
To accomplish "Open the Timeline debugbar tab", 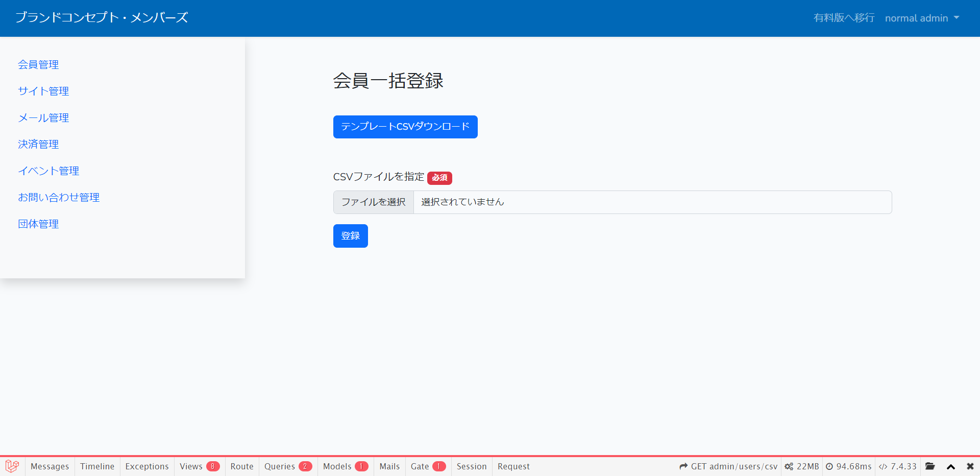I will 97,466.
